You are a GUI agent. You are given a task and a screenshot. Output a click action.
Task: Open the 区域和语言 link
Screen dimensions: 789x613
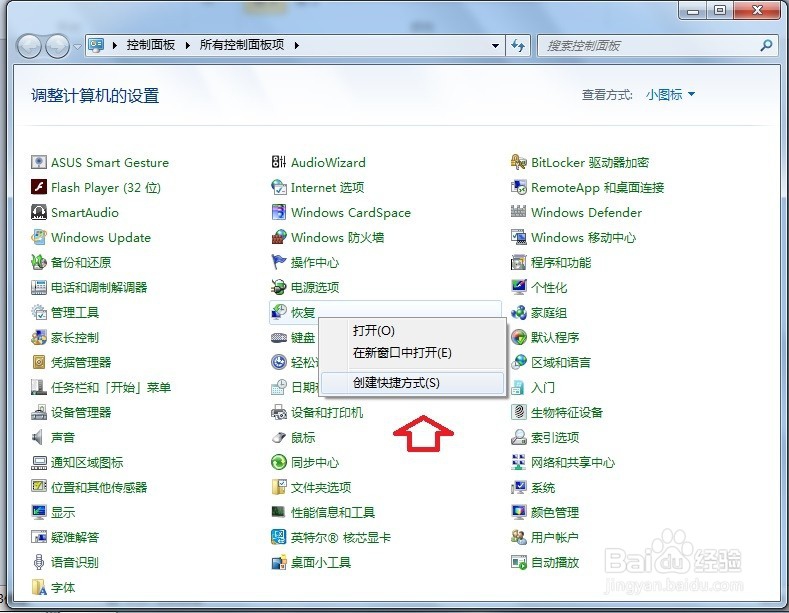(561, 362)
